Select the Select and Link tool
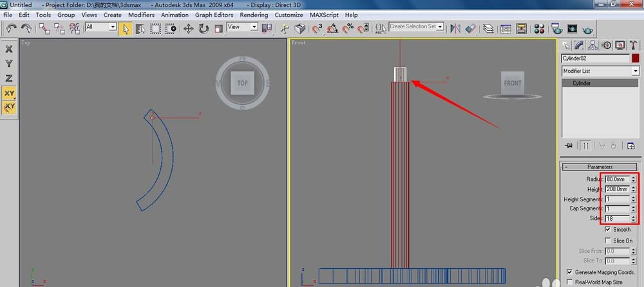644x287 pixels. (x=44, y=28)
